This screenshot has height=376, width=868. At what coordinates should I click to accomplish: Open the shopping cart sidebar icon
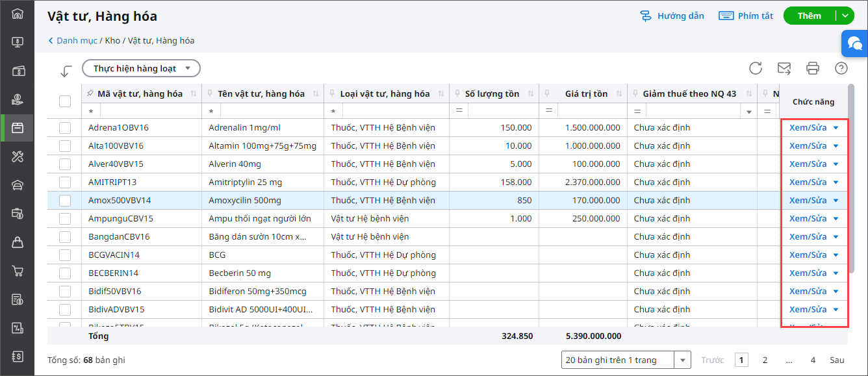(x=18, y=271)
